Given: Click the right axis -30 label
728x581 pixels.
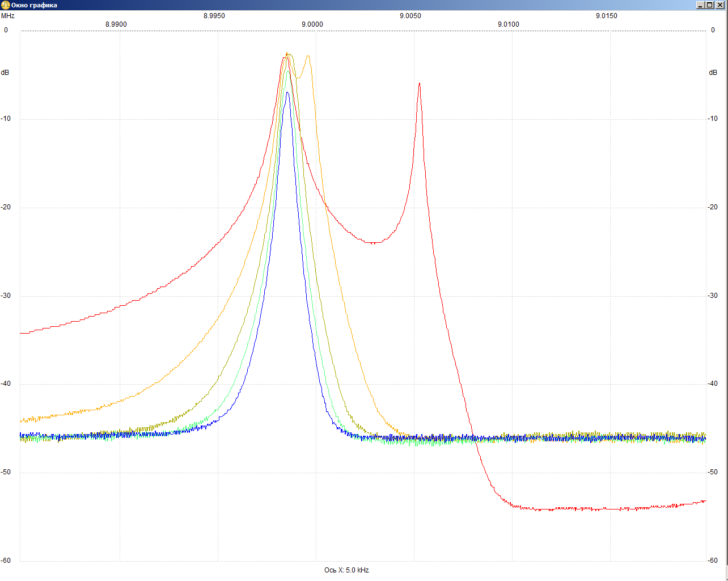Looking at the screenshot, I should coord(713,296).
